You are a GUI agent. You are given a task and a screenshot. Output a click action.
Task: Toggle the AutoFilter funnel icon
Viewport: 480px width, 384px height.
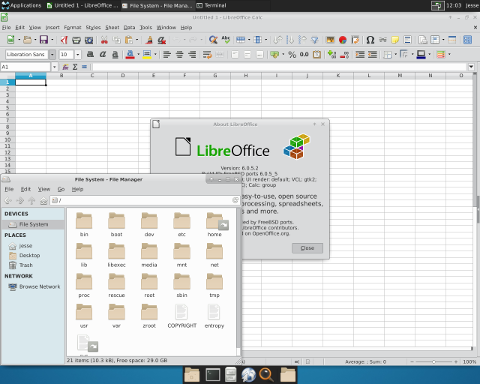tap(315, 40)
